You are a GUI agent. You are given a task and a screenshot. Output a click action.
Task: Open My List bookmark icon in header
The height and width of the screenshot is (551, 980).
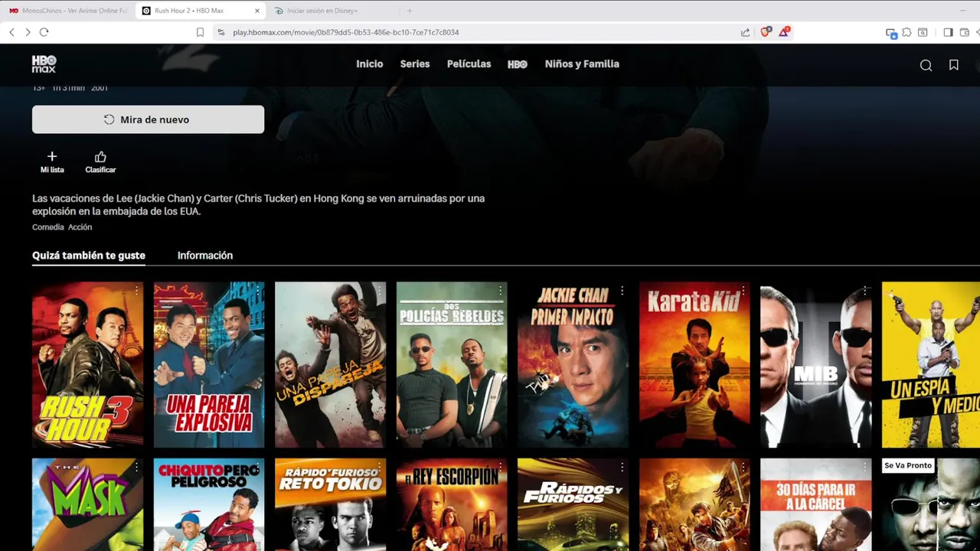pos(954,65)
